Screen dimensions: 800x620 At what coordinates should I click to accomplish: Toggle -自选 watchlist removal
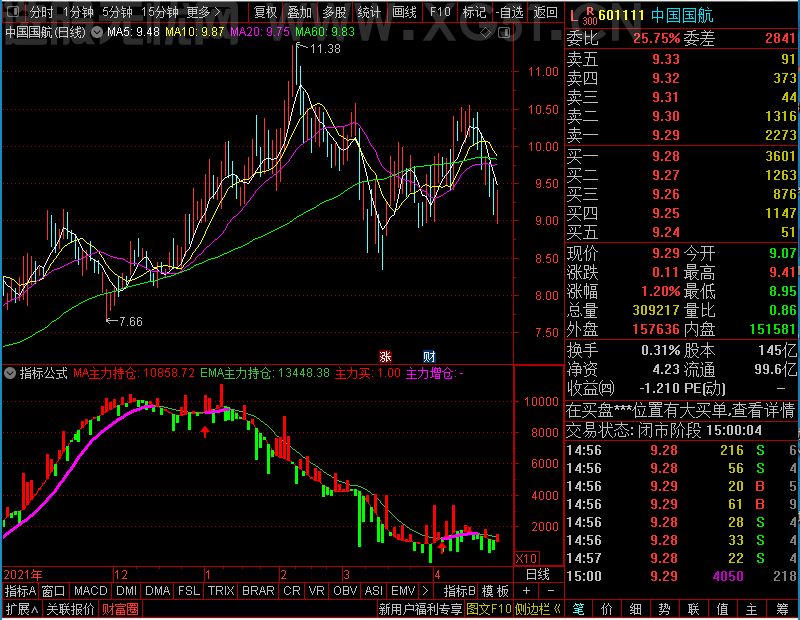click(x=510, y=12)
